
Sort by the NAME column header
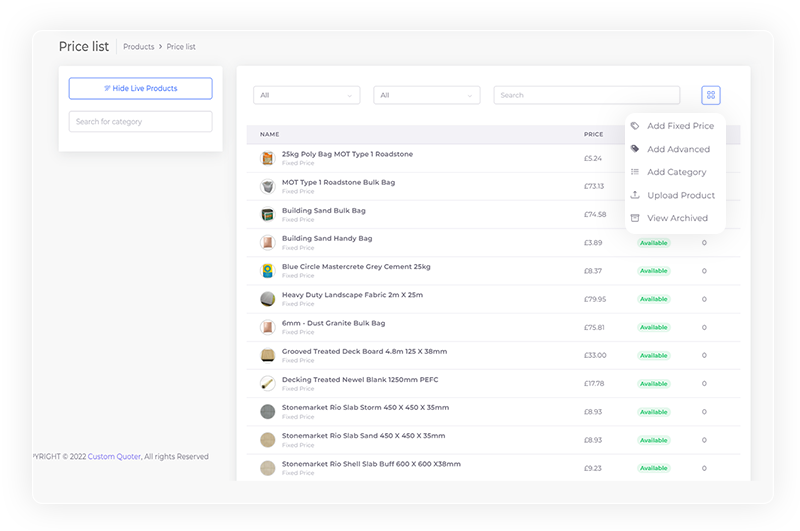click(x=269, y=134)
